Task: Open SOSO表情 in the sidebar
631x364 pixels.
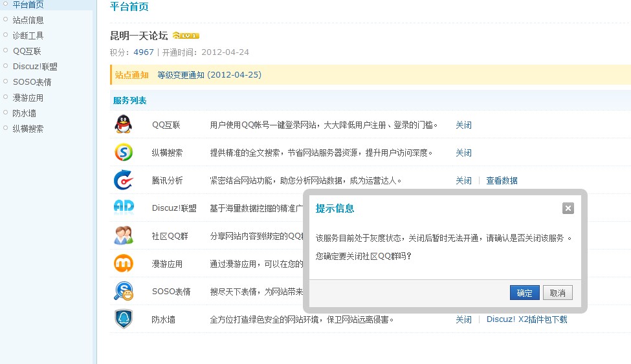Action: (32, 82)
